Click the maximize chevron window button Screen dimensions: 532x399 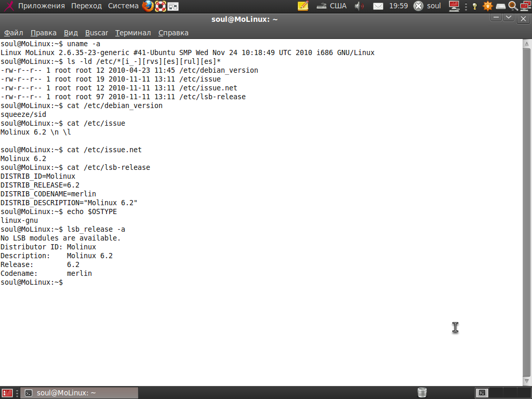click(508, 18)
